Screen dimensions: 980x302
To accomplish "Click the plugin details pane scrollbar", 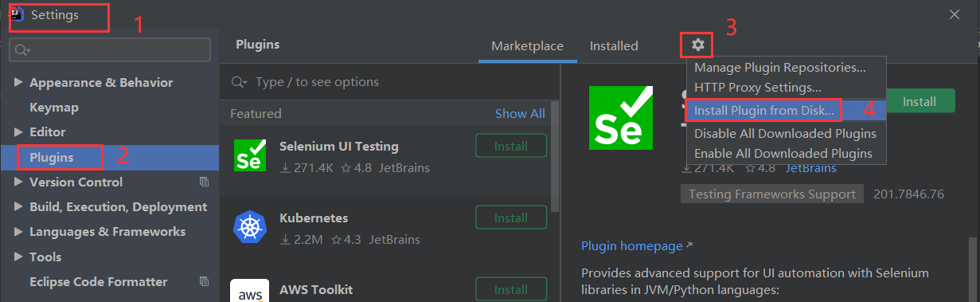I will [x=972, y=269].
